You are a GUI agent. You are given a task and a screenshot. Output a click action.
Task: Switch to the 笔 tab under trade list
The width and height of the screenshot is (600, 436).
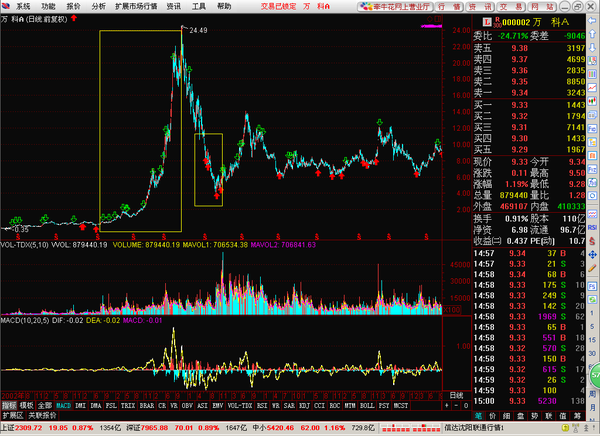coord(478,416)
